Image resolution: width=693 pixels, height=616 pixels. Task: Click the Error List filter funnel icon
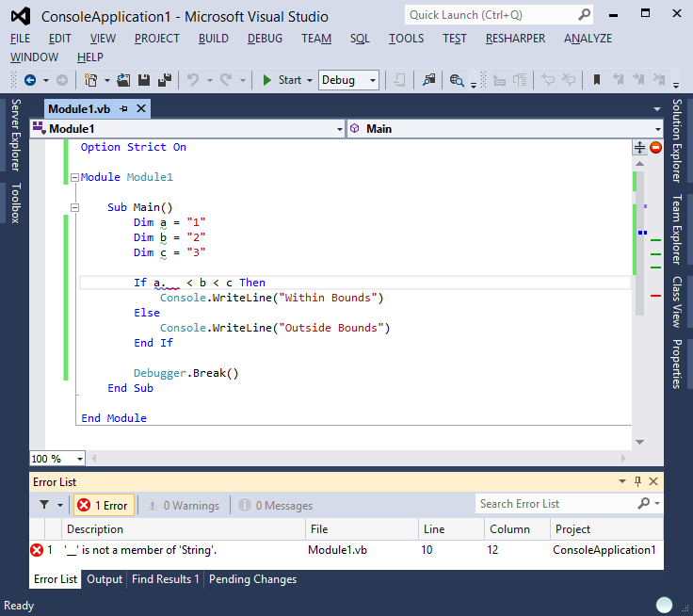[44, 505]
